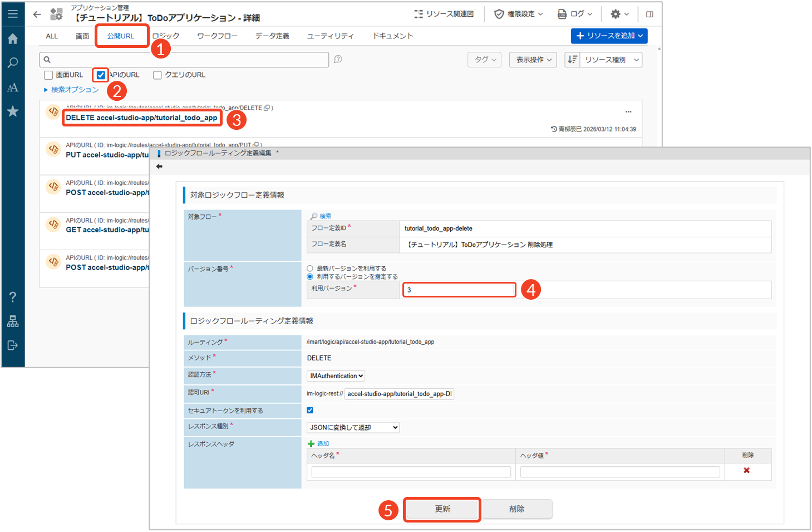Click the logout icon in the sidebar

click(13, 345)
